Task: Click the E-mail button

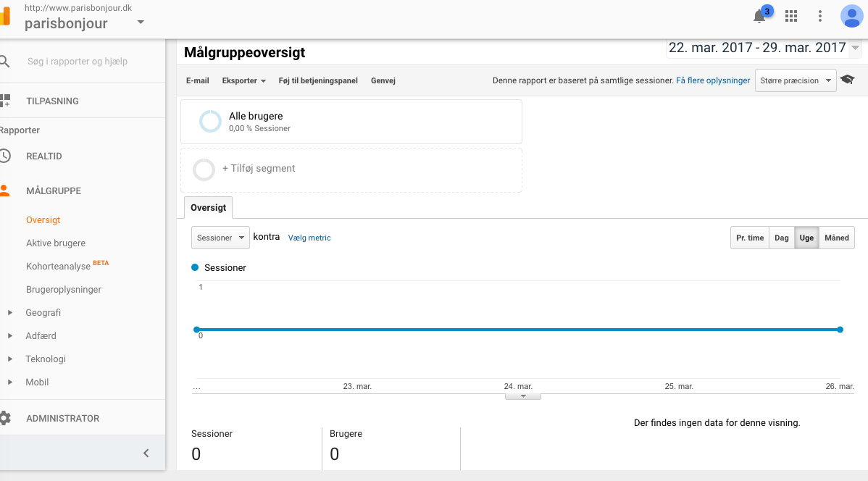Action: (x=198, y=81)
